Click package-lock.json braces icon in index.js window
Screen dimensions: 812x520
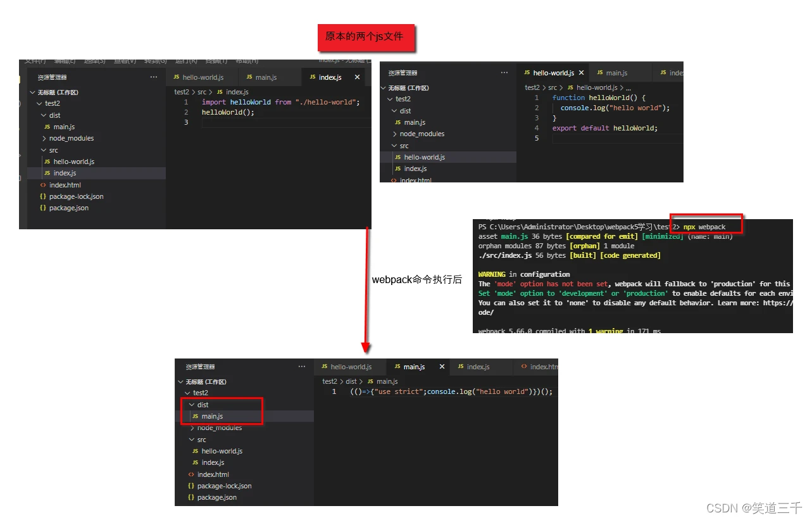(x=43, y=196)
